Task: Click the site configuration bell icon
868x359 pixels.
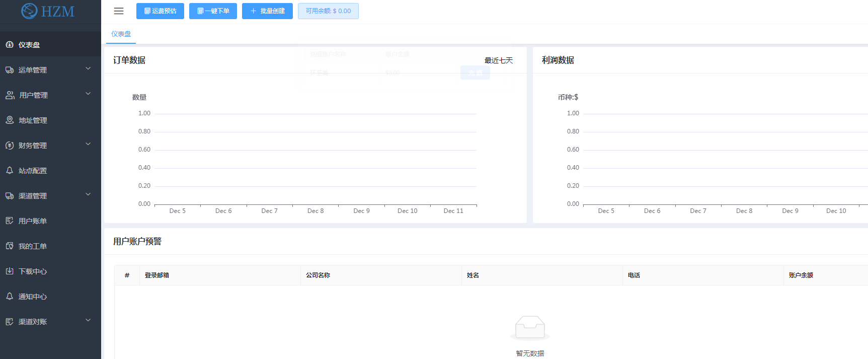Action: [x=10, y=171]
